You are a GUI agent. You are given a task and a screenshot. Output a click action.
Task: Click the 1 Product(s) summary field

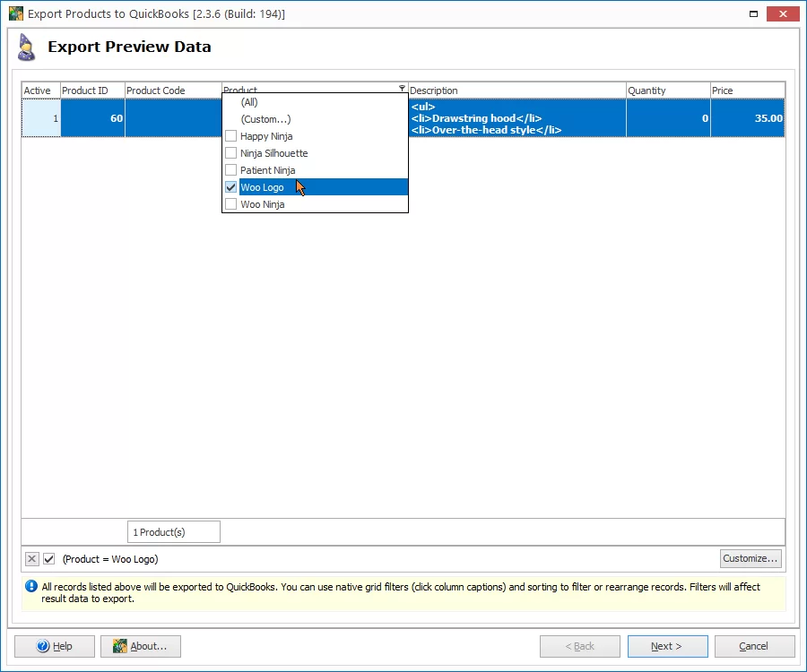tap(173, 531)
